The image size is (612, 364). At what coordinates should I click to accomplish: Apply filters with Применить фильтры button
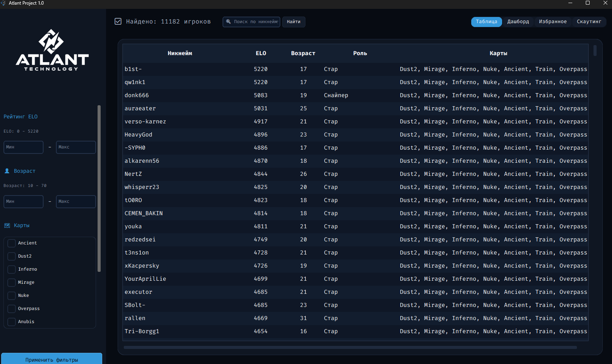pyautogui.click(x=52, y=359)
